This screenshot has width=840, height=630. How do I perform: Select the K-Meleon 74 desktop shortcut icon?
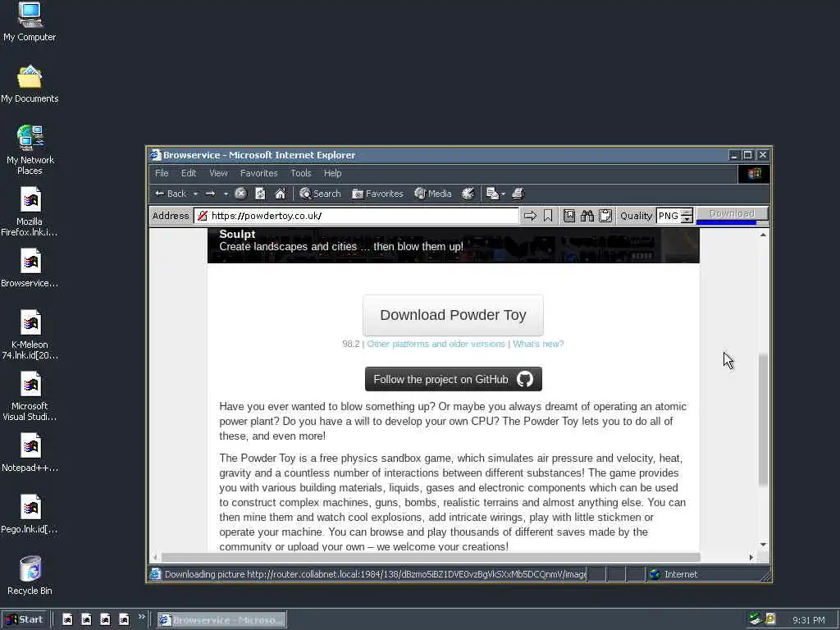(x=30, y=335)
